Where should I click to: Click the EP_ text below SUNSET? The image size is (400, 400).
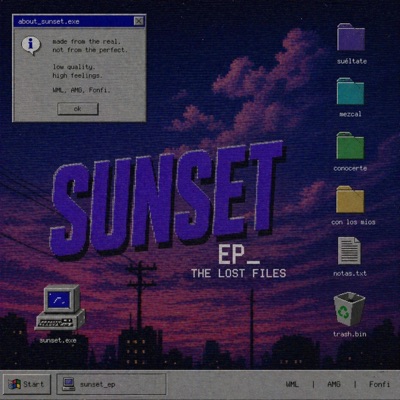click(x=239, y=255)
